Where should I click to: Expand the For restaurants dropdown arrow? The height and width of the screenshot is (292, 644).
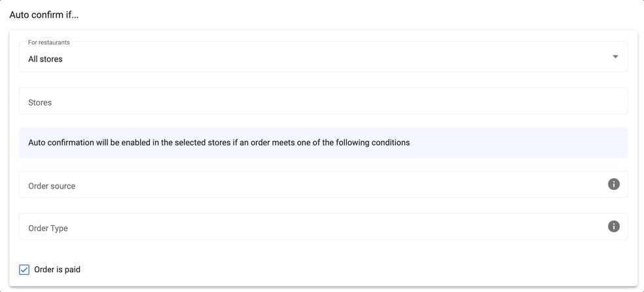(615, 57)
